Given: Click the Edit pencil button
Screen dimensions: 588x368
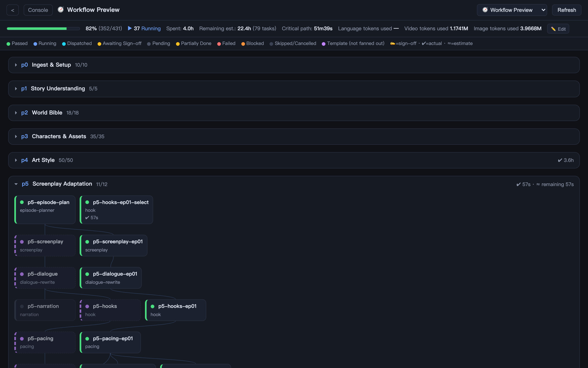Looking at the screenshot, I should click(x=558, y=29).
